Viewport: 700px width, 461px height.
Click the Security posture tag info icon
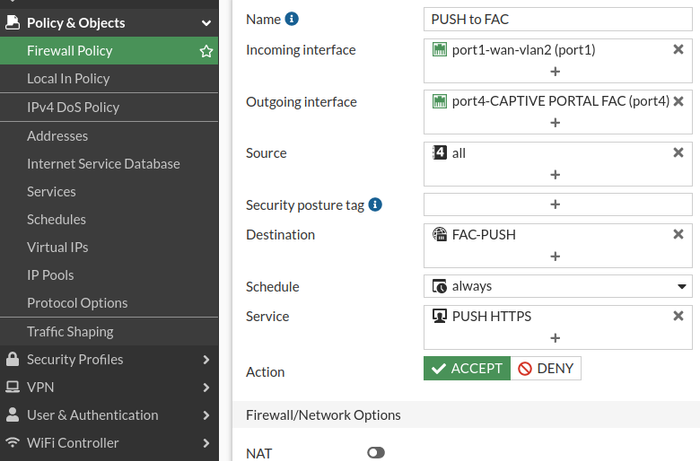tap(375, 205)
